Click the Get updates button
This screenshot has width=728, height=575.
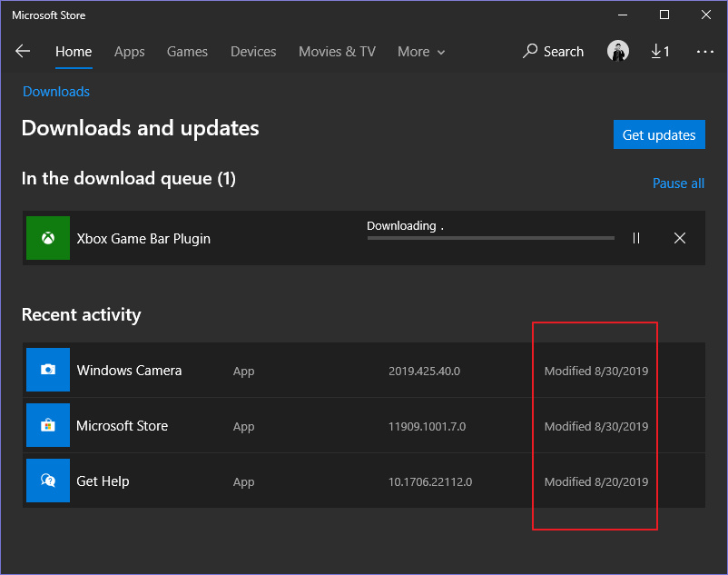click(x=659, y=134)
